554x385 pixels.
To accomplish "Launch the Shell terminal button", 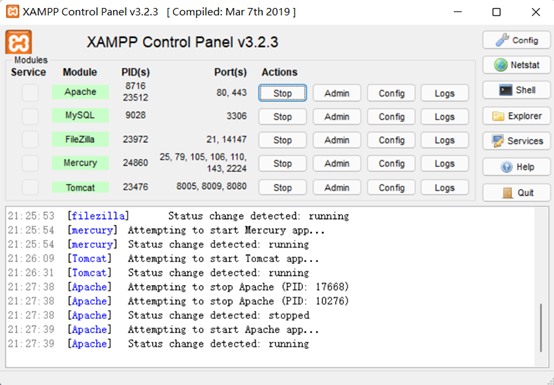I will pyautogui.click(x=516, y=90).
